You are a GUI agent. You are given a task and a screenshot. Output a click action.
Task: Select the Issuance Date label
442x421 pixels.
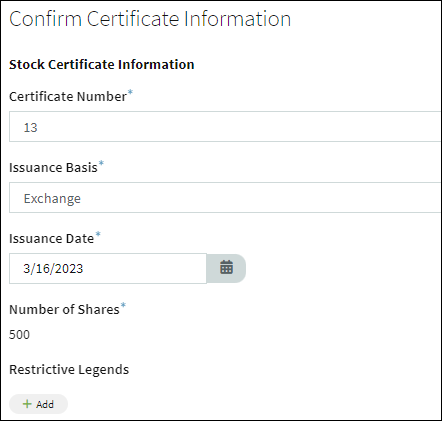[52, 238]
